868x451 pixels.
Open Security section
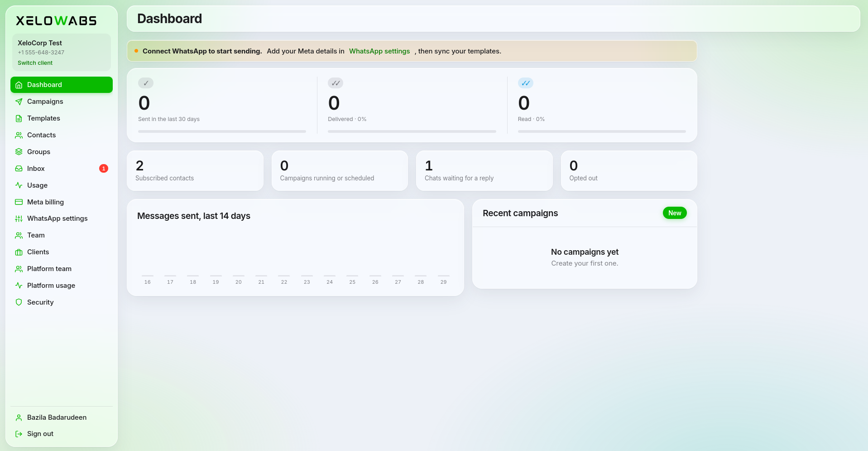click(62, 302)
